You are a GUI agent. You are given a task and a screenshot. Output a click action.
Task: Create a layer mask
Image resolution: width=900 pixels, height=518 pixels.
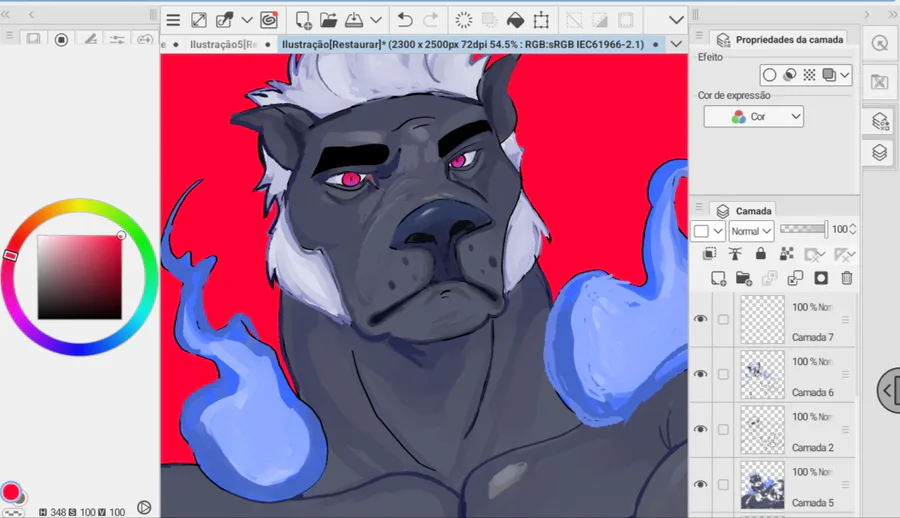click(821, 279)
